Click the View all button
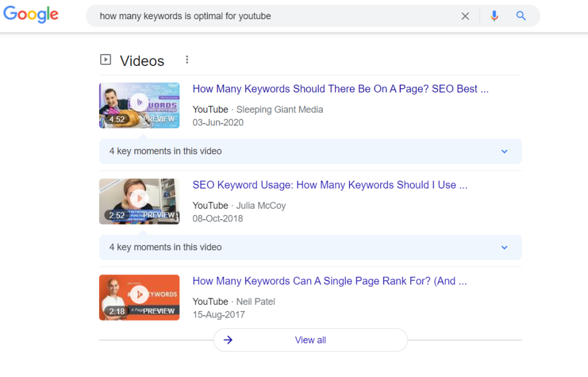 tap(311, 340)
